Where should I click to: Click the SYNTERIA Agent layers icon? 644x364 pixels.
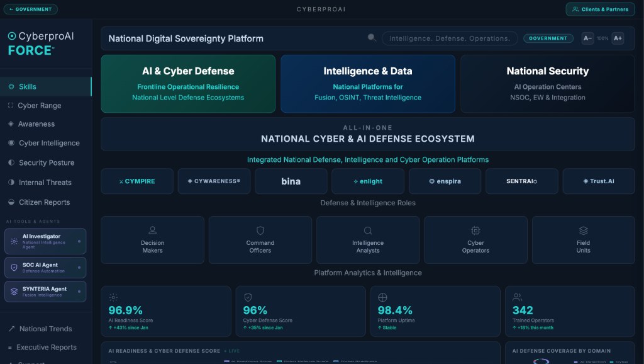pos(14,292)
